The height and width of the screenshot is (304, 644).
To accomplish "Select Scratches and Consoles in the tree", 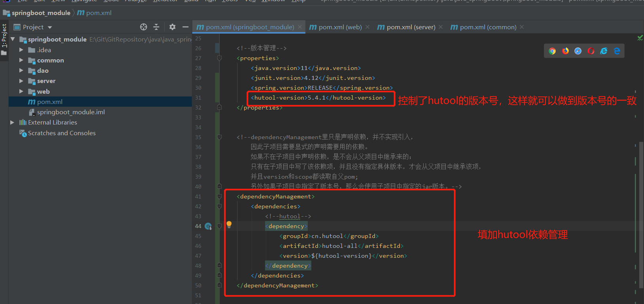I will pyautogui.click(x=62, y=133).
